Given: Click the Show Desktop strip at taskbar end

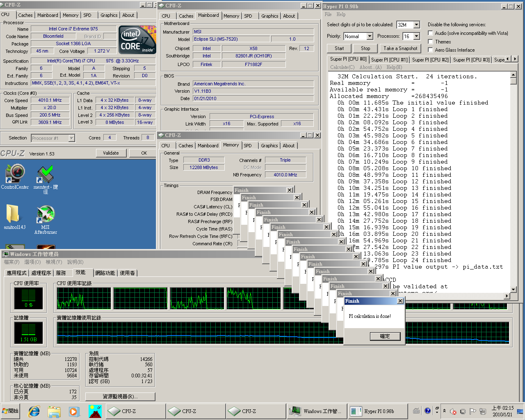Looking at the screenshot, I should 521,411.
